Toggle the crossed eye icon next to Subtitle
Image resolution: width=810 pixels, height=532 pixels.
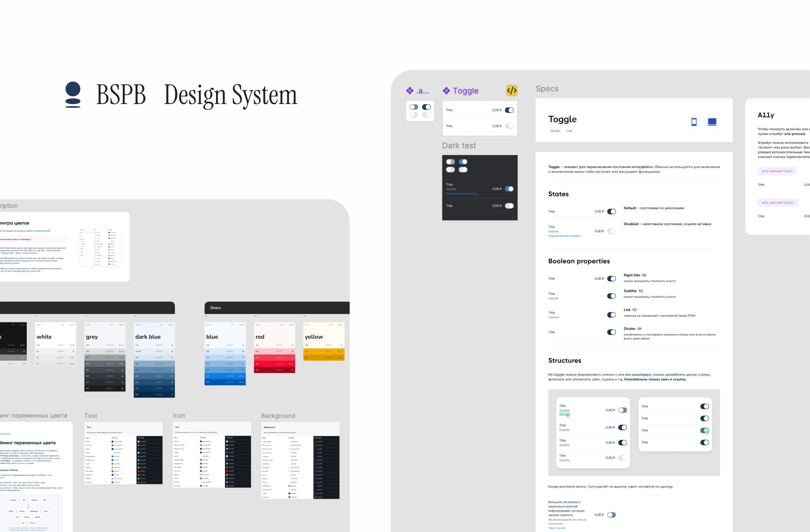click(x=641, y=291)
